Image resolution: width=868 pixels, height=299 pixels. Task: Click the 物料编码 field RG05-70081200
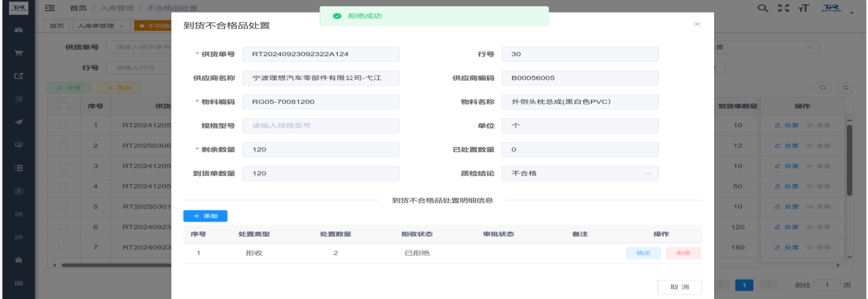(321, 102)
